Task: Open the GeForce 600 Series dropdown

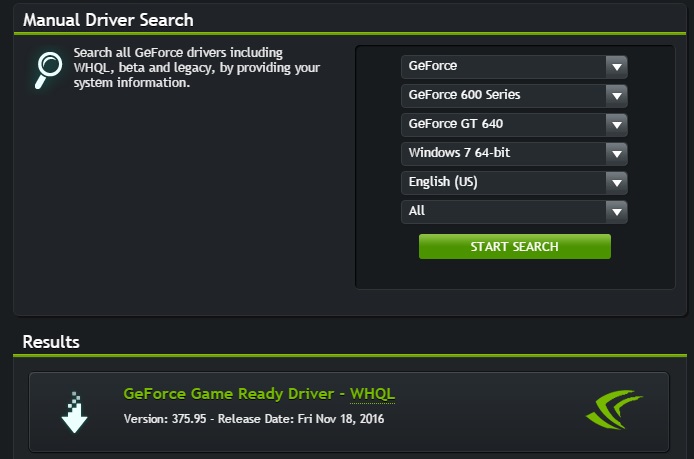Action: pos(514,95)
